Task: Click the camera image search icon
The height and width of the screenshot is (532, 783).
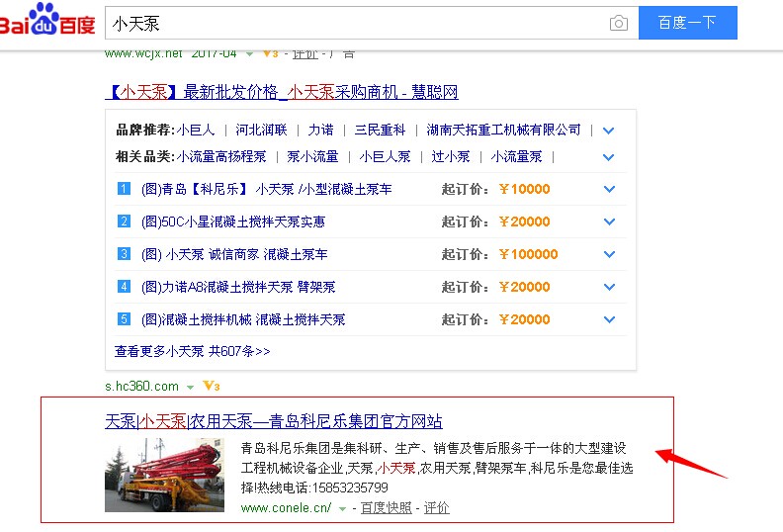Action: click(619, 23)
